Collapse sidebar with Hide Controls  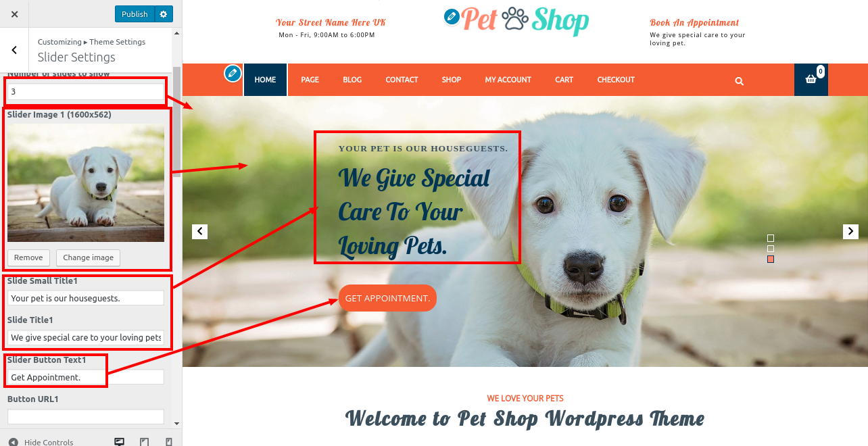click(x=41, y=442)
